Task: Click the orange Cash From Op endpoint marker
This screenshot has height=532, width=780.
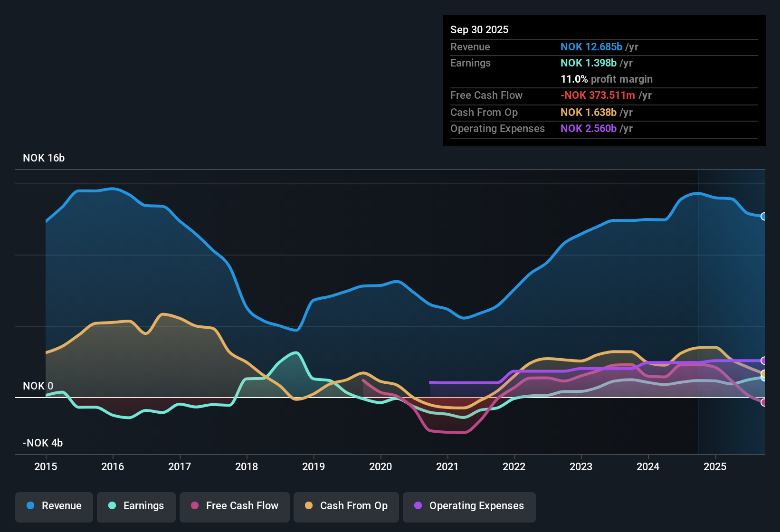Action: pyautogui.click(x=764, y=373)
